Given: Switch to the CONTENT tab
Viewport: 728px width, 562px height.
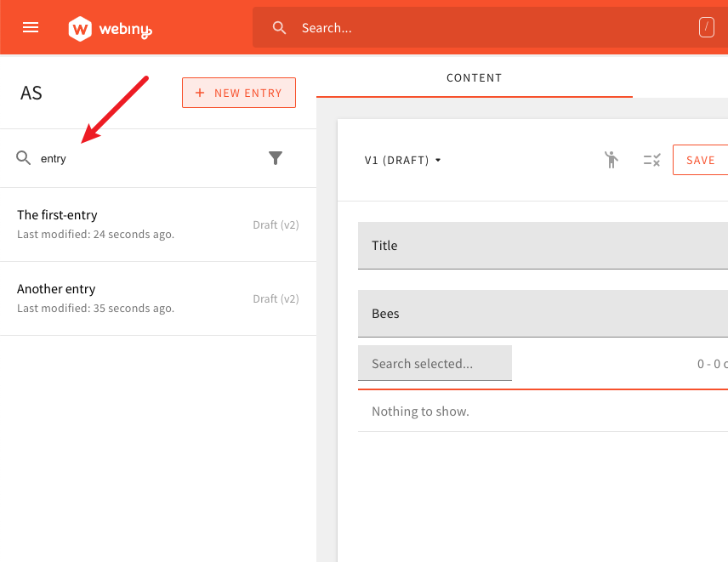Looking at the screenshot, I should [474, 77].
